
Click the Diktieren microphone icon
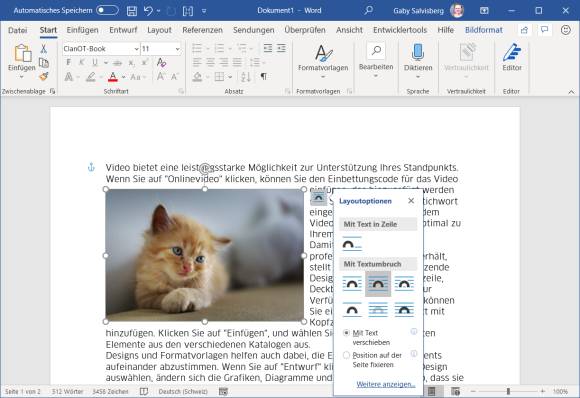[418, 52]
